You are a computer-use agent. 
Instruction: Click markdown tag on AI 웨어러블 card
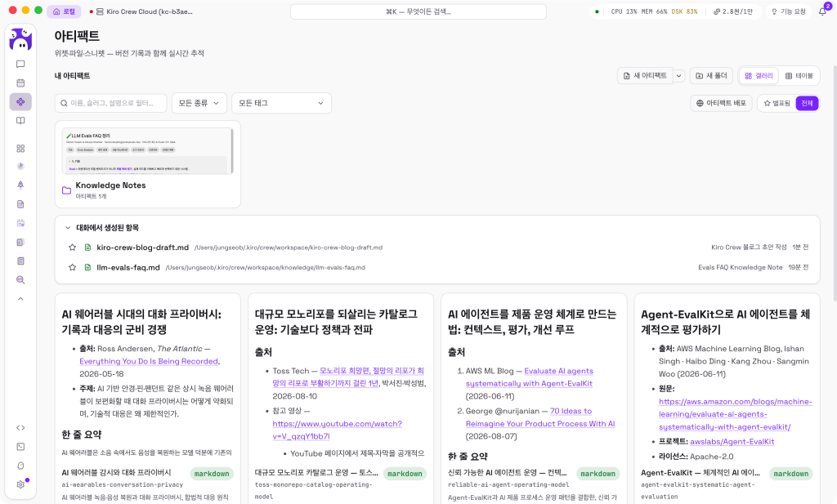212,474
